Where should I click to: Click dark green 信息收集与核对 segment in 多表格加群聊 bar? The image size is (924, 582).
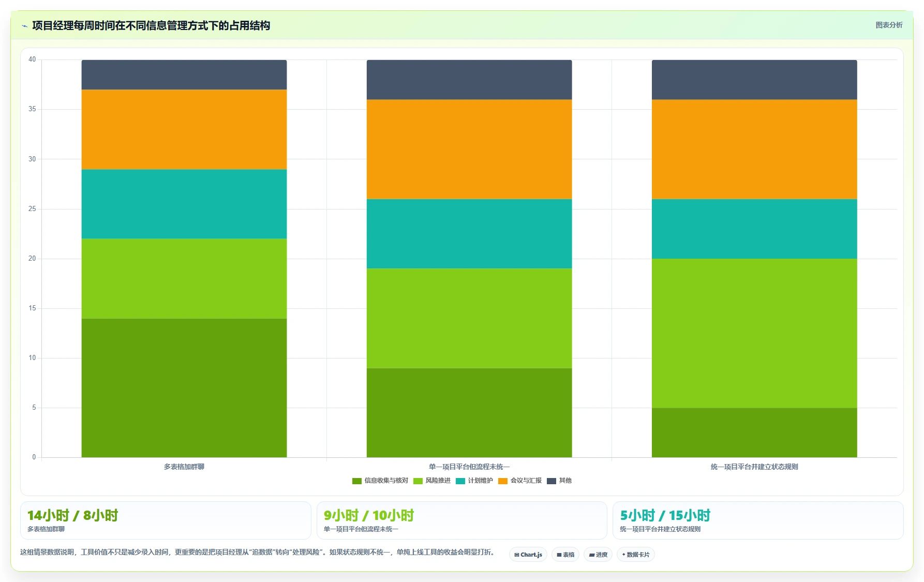coord(184,388)
